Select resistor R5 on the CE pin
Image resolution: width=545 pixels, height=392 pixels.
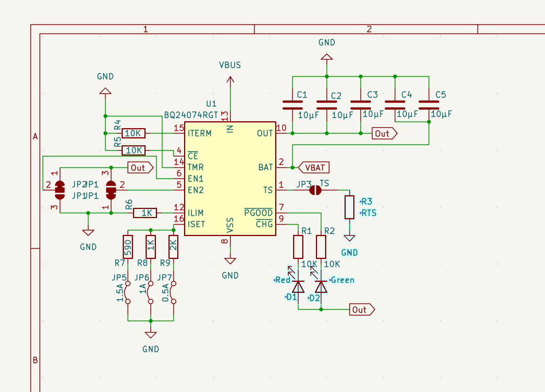click(x=134, y=150)
